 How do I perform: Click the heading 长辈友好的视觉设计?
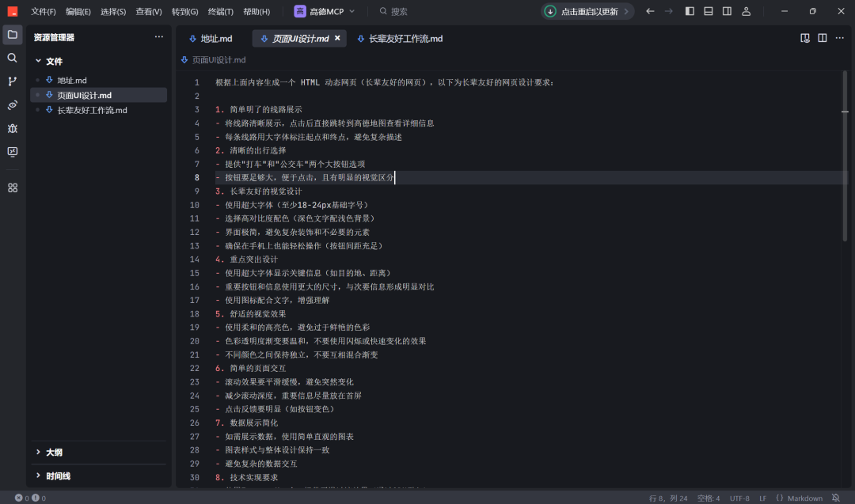tap(265, 191)
